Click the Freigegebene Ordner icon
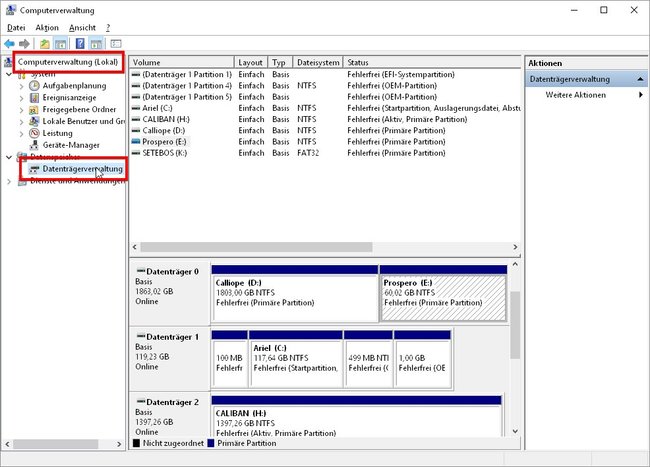The image size is (650, 467). pos(34,110)
